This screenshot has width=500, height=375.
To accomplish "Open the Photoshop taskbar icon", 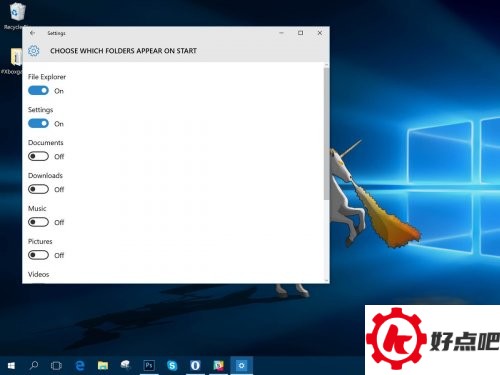I will coord(149,366).
